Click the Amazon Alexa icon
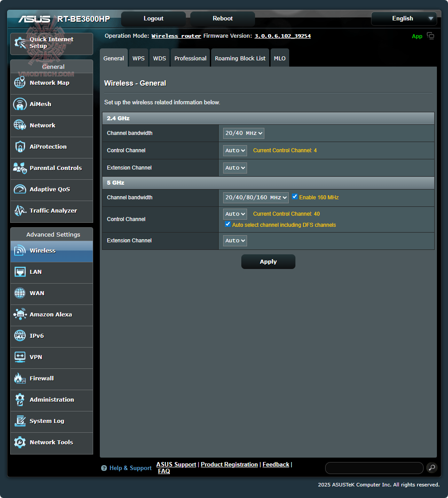Image resolution: width=448 pixels, height=498 pixels. (20, 314)
